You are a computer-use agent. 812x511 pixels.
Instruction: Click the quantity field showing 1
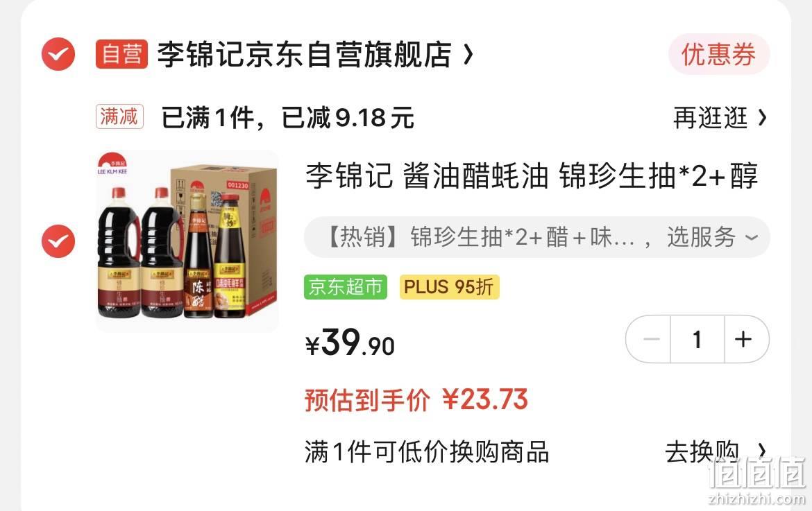pos(697,339)
